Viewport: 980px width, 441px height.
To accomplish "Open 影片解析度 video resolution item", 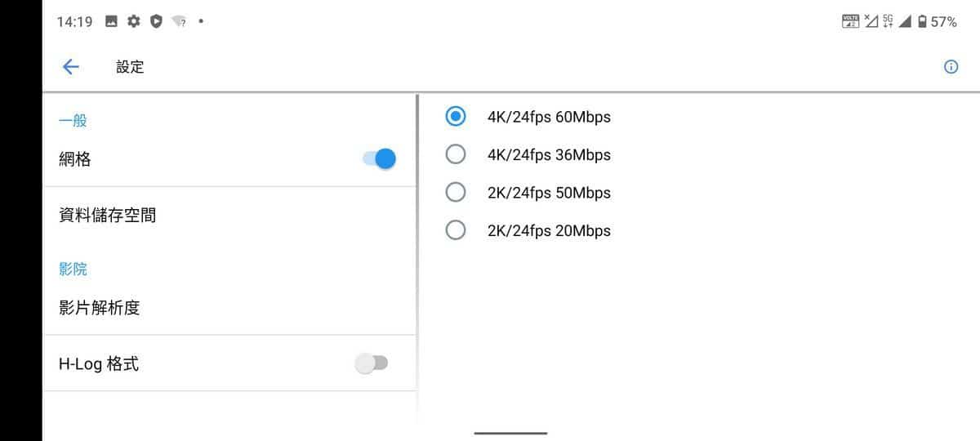I will pyautogui.click(x=229, y=308).
